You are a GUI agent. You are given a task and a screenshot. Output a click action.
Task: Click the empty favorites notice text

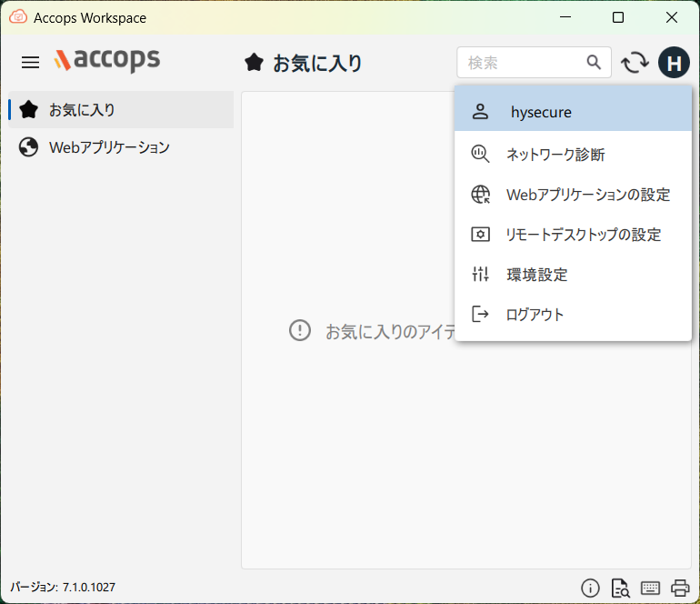390,331
